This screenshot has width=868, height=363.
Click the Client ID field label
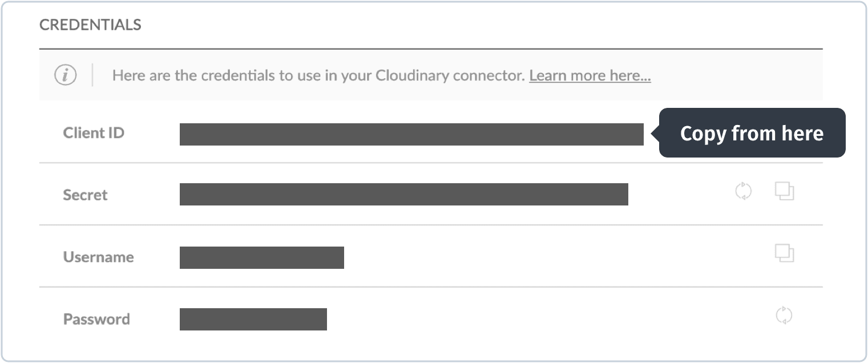(94, 133)
